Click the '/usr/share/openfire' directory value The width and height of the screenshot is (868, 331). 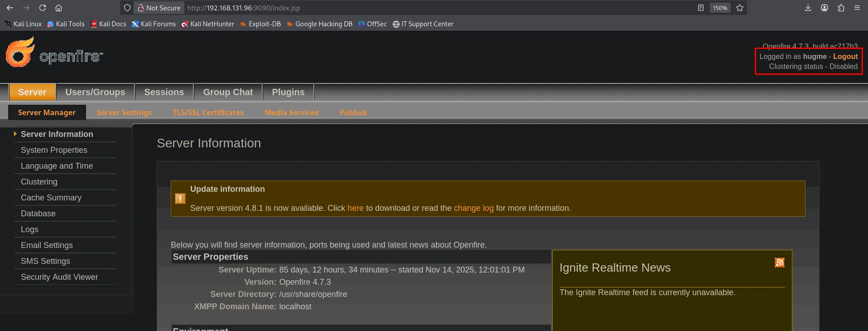point(313,294)
